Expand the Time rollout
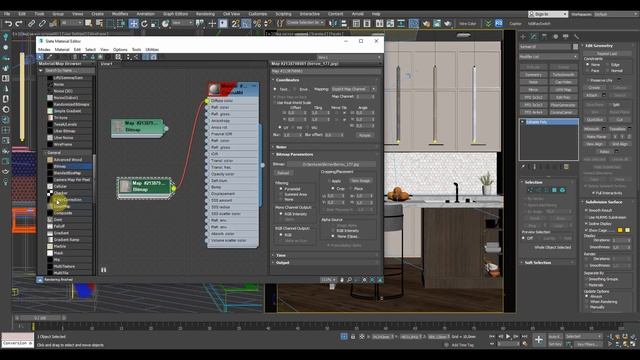The image size is (640, 360). 325,255
